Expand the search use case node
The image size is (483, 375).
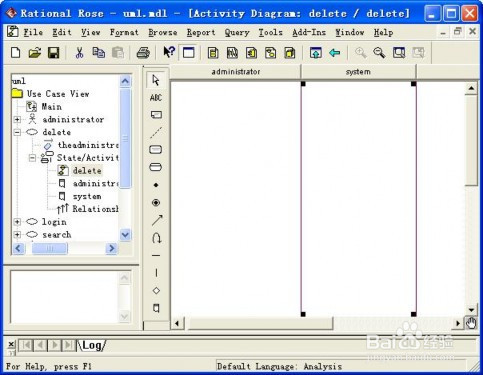point(17,235)
